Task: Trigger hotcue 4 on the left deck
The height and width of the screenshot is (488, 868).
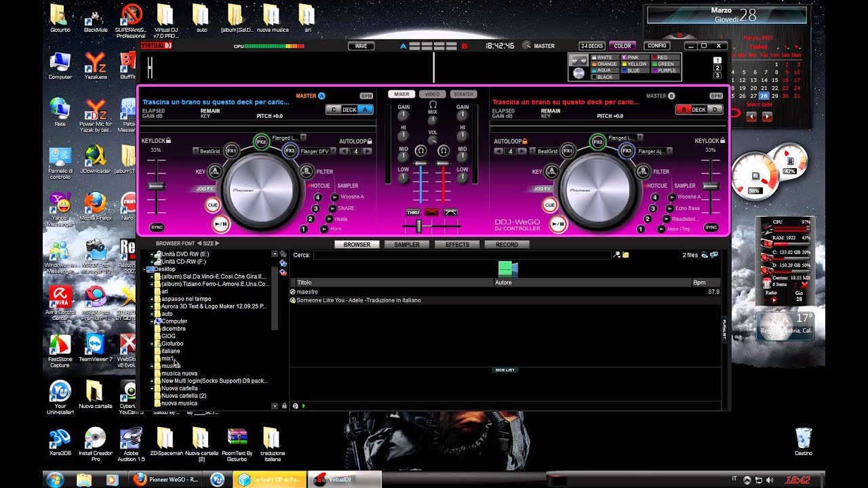Action: click(x=317, y=197)
